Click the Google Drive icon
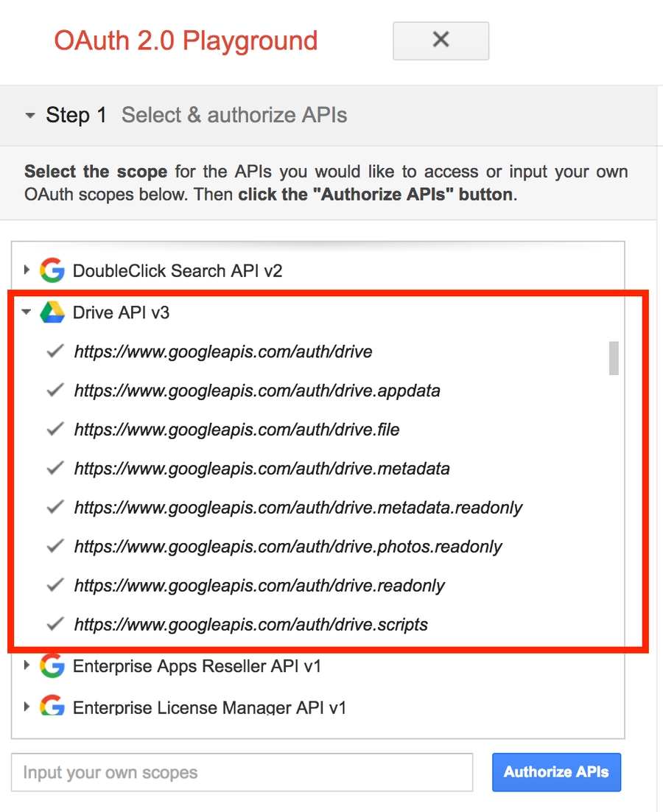This screenshot has height=812, width=663. tap(52, 312)
